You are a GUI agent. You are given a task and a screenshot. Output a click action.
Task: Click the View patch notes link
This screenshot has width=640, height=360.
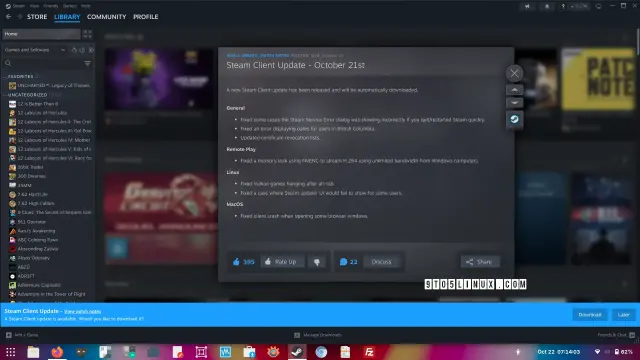[x=82, y=311]
